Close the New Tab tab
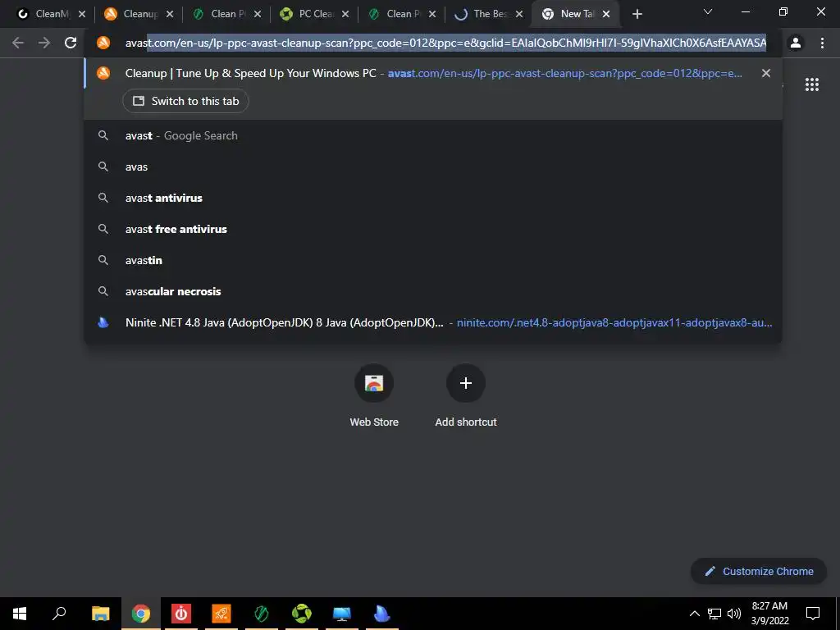 click(x=606, y=14)
